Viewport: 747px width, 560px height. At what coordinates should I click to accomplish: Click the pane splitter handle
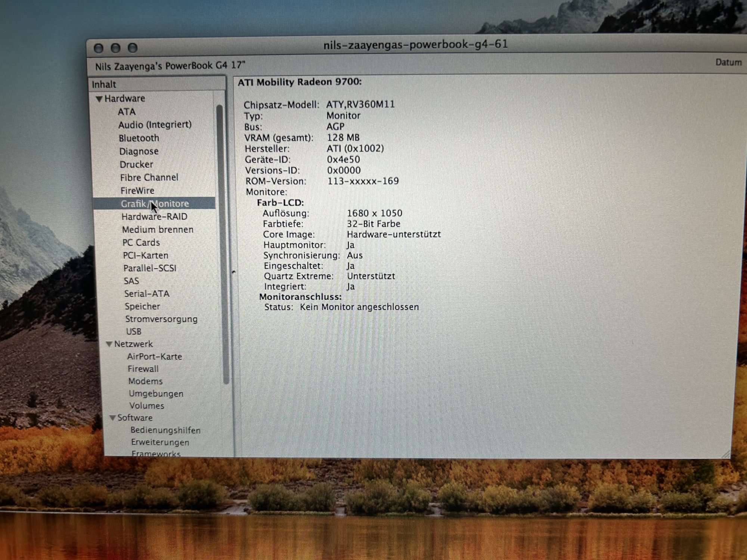(233, 272)
